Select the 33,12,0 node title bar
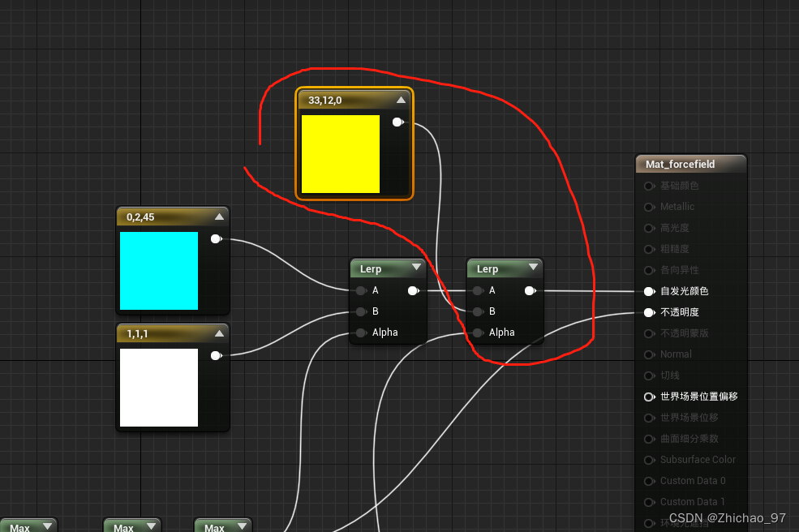This screenshot has height=532, width=799. tap(354, 100)
